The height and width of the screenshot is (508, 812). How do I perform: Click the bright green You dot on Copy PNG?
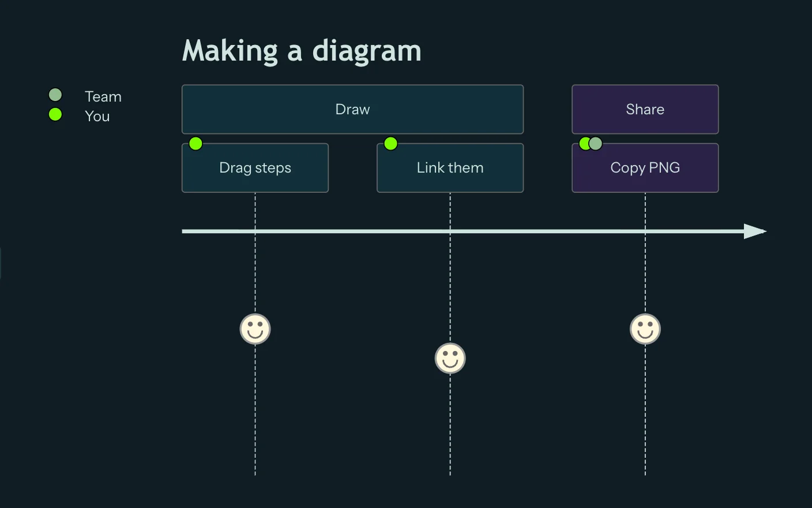(x=583, y=143)
